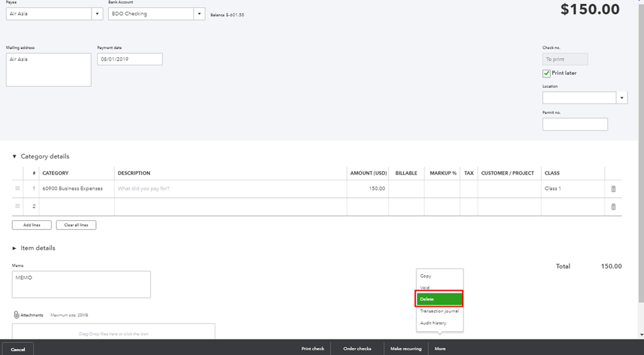Choose Copy from the More menu
644x355 pixels.
coord(425,276)
